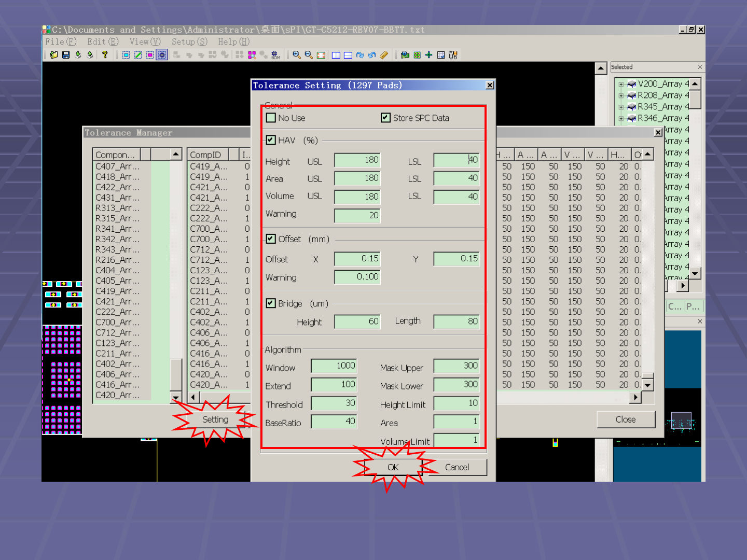747x560 pixels.
Task: Uncheck the Store SPC Data checkbox
Action: point(385,118)
